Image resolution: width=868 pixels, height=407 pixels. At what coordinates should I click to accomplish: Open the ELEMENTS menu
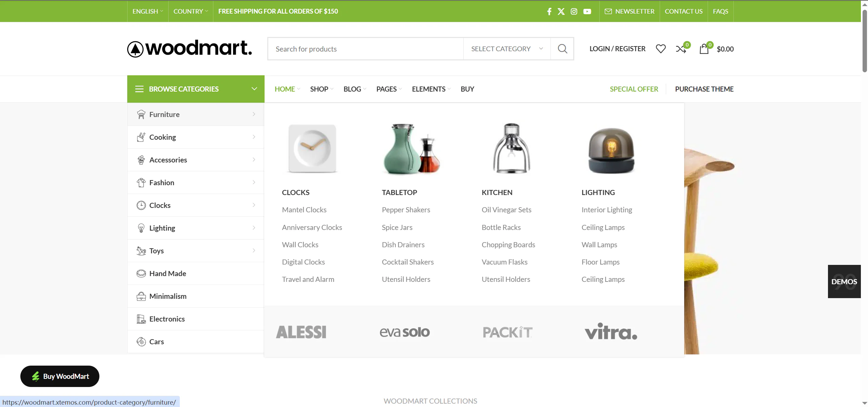click(x=429, y=89)
